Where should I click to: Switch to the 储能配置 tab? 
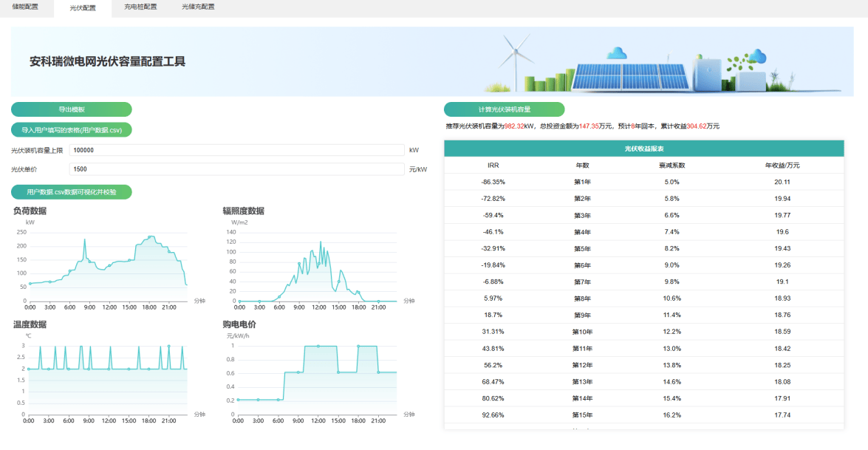[25, 7]
